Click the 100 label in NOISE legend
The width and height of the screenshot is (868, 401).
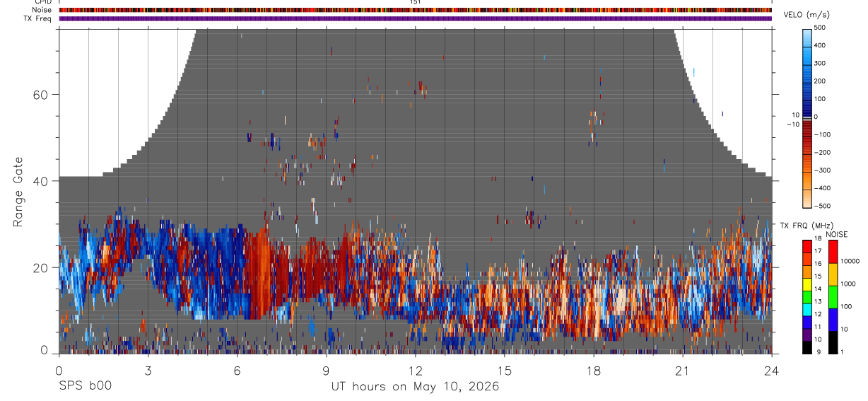pos(846,306)
